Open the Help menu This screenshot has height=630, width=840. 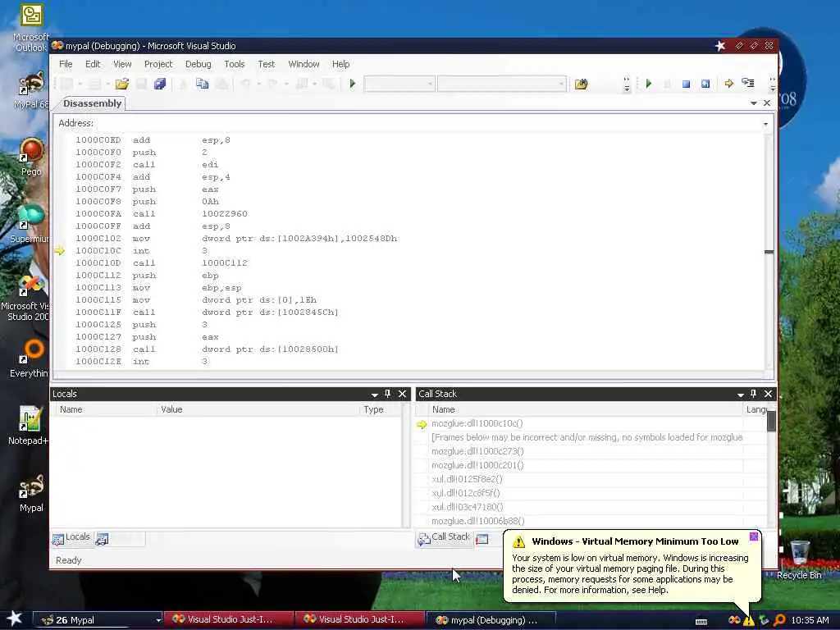340,64
